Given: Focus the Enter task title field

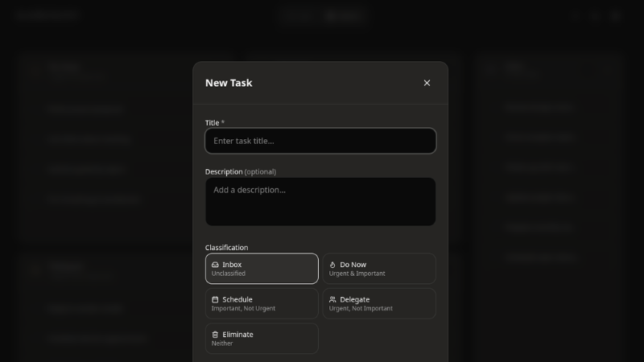Looking at the screenshot, I should pyautogui.click(x=320, y=141).
